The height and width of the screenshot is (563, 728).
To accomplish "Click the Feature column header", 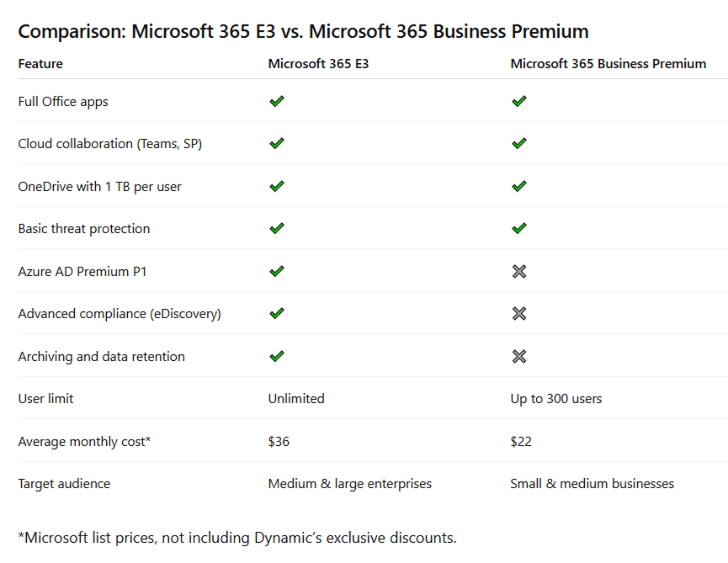I will (40, 64).
